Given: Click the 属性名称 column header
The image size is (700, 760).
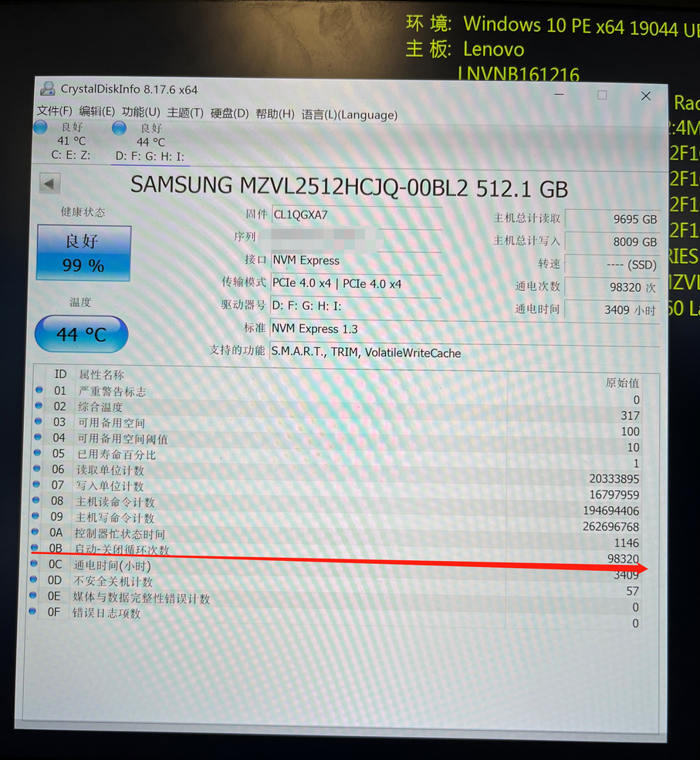Looking at the screenshot, I should point(101,375).
